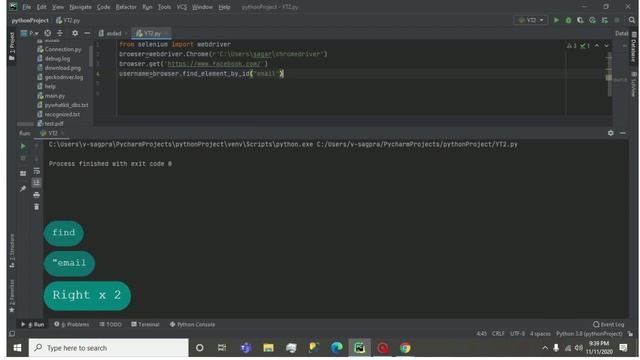Open the YT2 run configuration dropdown

pyautogui.click(x=531, y=20)
